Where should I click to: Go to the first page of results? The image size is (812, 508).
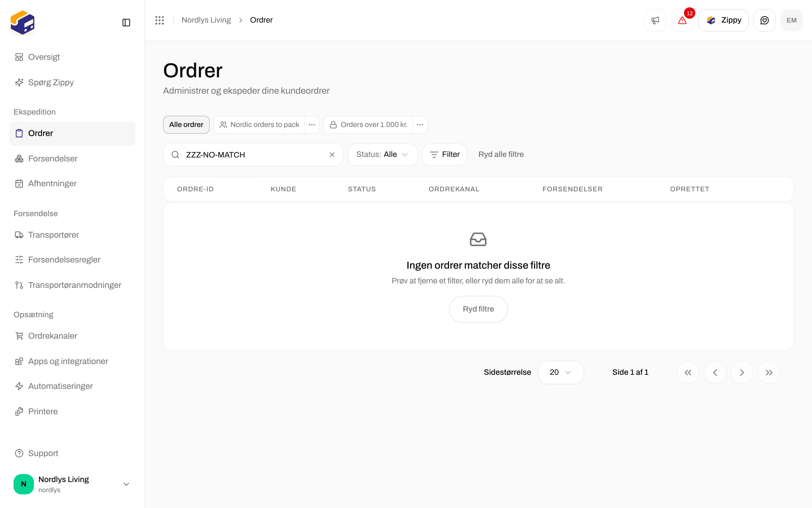click(688, 372)
